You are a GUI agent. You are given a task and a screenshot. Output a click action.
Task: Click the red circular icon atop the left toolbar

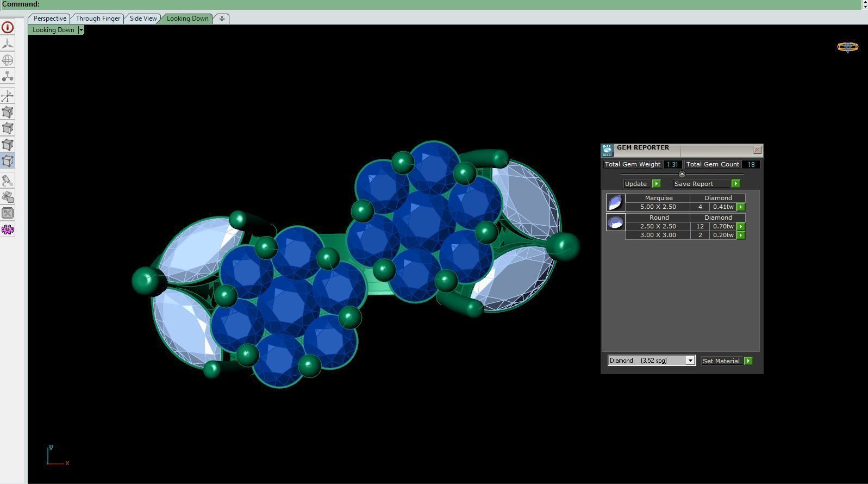click(8, 27)
